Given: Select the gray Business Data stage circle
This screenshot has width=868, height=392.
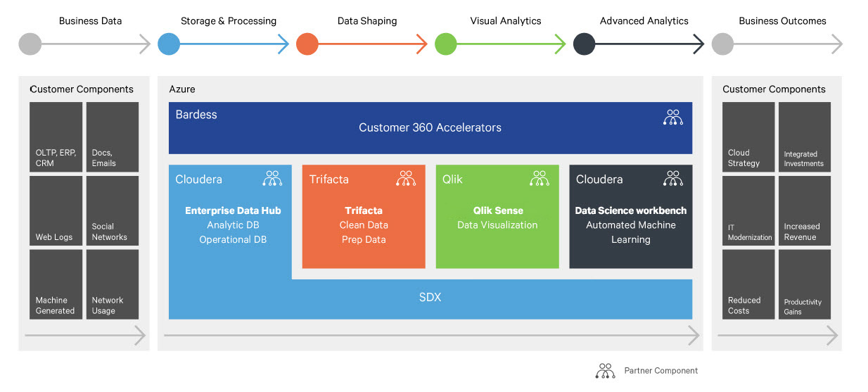Looking at the screenshot, I should (30, 44).
